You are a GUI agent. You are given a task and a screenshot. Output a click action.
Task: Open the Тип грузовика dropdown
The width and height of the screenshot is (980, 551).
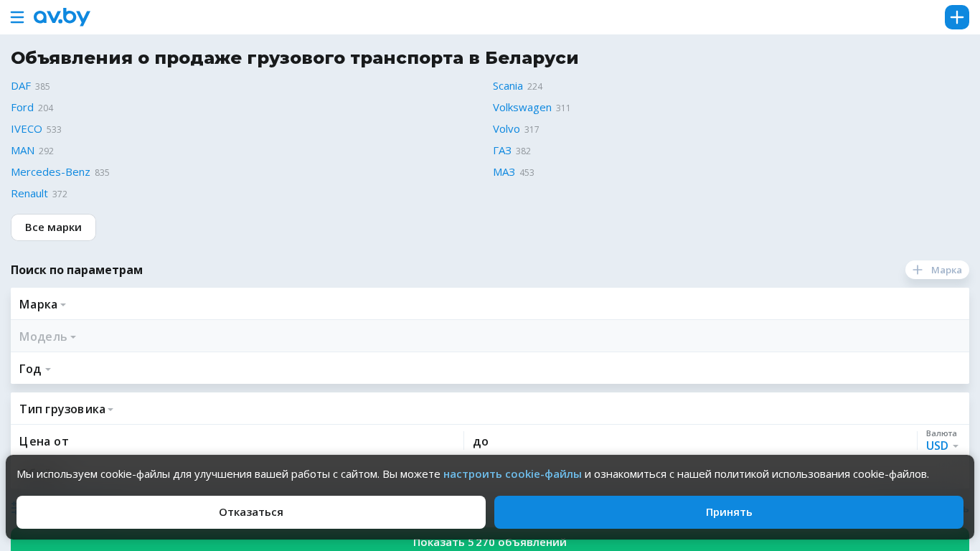(66, 409)
